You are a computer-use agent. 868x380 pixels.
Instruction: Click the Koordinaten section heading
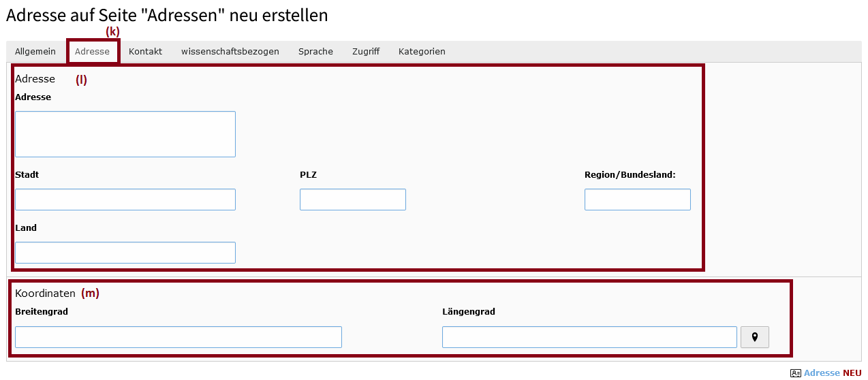(x=45, y=294)
